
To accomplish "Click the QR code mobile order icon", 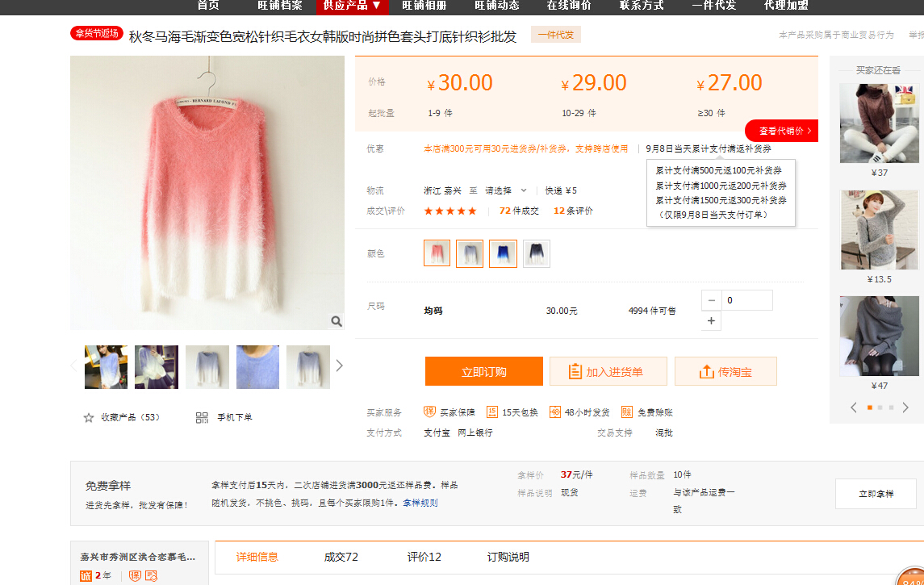I will [202, 418].
